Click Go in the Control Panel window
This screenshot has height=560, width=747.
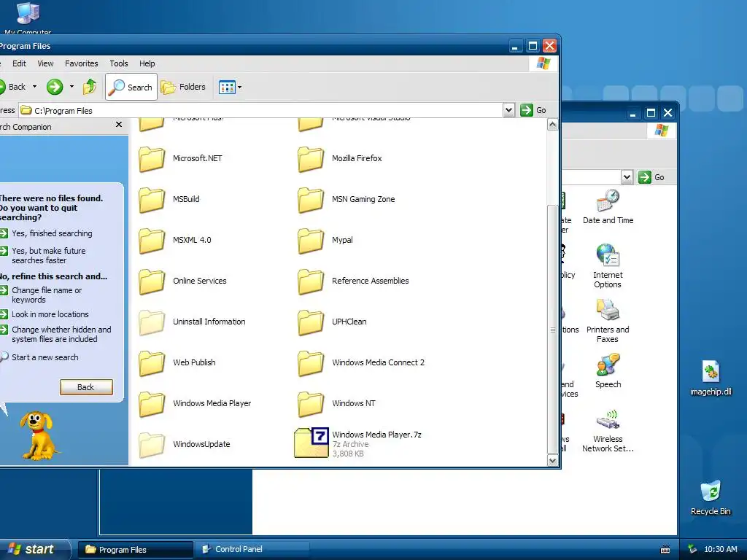point(651,177)
